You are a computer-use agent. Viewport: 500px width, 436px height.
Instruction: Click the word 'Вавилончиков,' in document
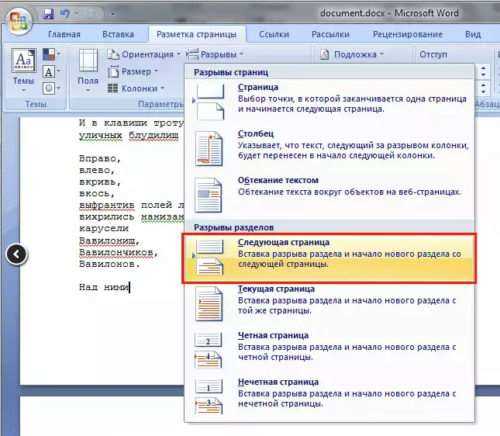(x=118, y=252)
